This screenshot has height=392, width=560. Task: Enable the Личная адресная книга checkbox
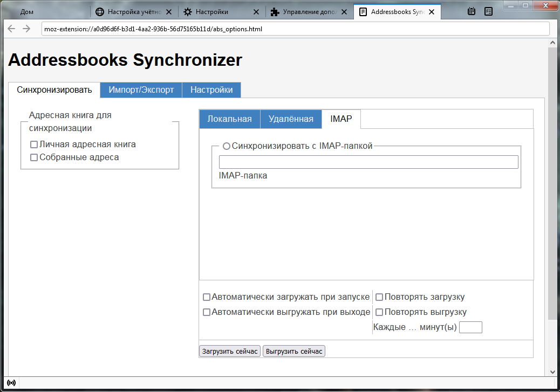coord(34,144)
